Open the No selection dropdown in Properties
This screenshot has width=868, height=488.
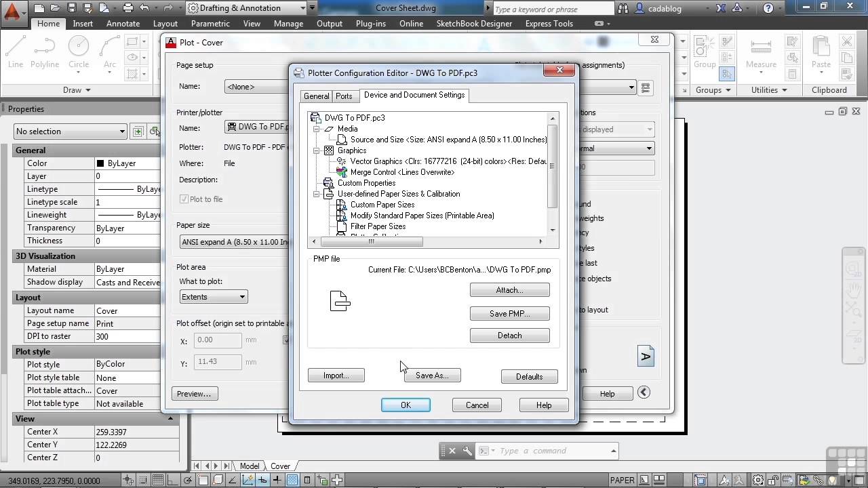coord(71,131)
